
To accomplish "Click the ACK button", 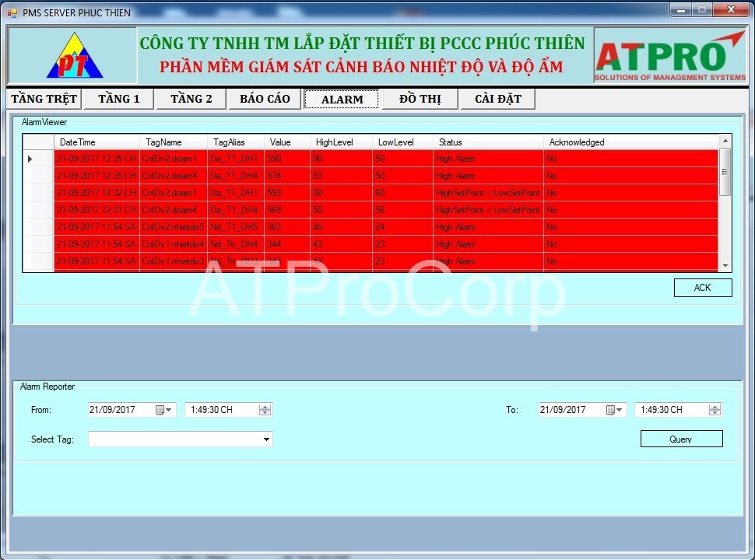I will tap(703, 288).
